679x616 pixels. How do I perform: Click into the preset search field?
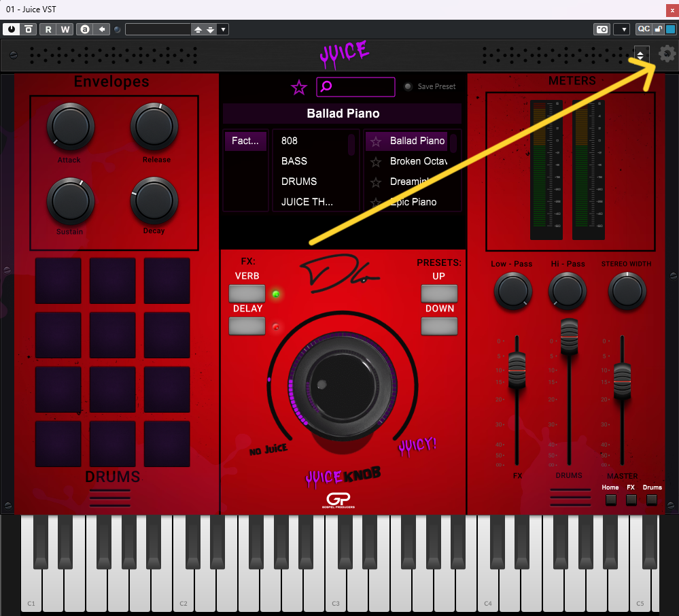click(355, 86)
